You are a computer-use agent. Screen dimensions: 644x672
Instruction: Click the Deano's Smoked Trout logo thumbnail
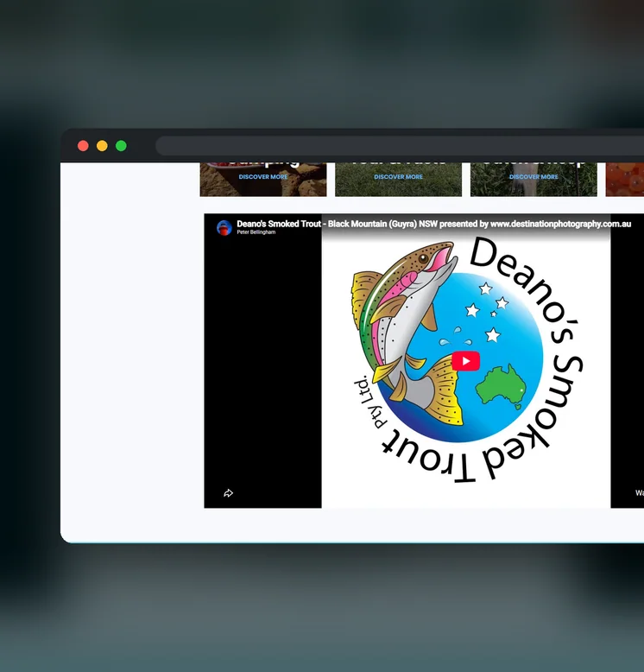click(x=466, y=361)
